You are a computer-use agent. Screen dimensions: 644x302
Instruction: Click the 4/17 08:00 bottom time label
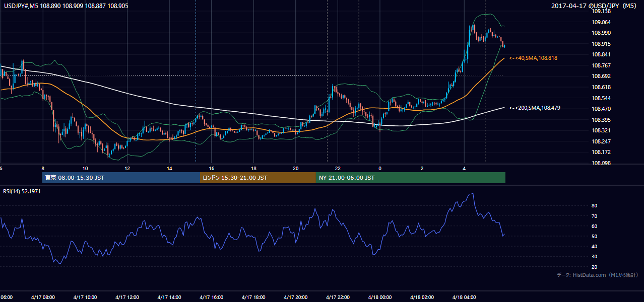(42, 297)
